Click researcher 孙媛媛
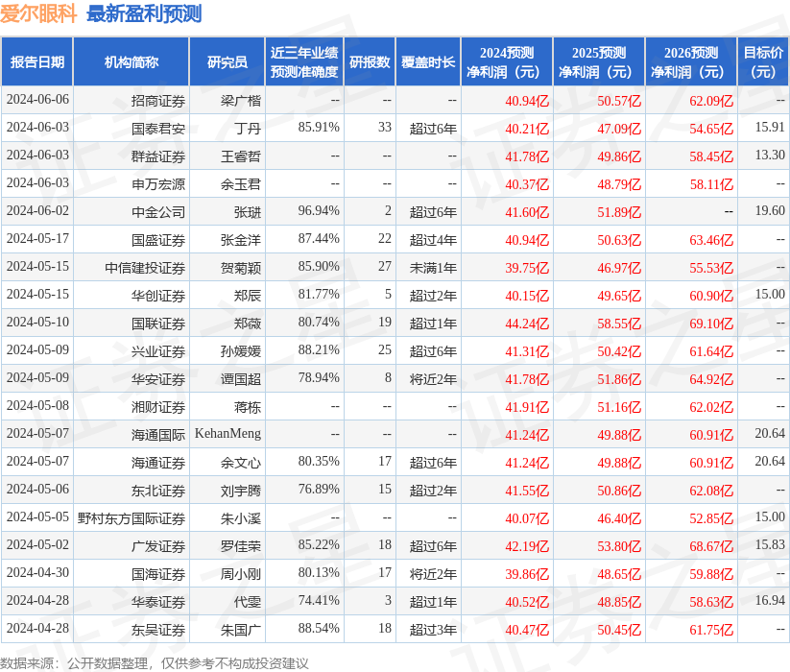 coord(241,351)
